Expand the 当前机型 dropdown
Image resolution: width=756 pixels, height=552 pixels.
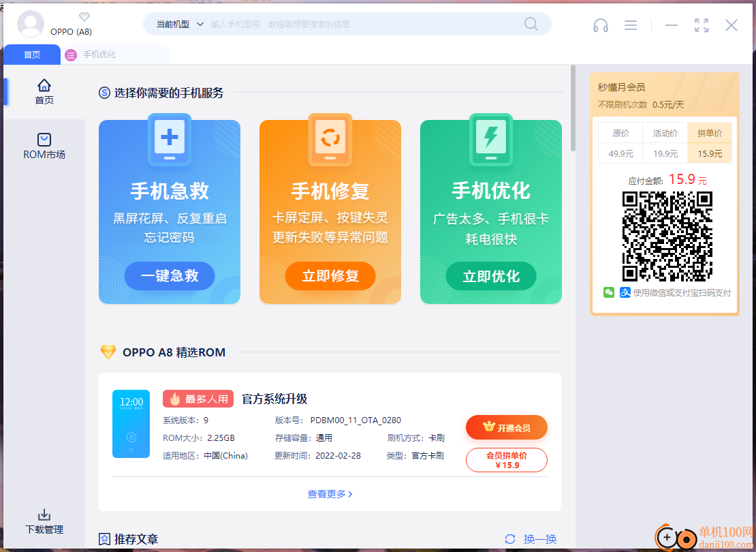[x=180, y=24]
